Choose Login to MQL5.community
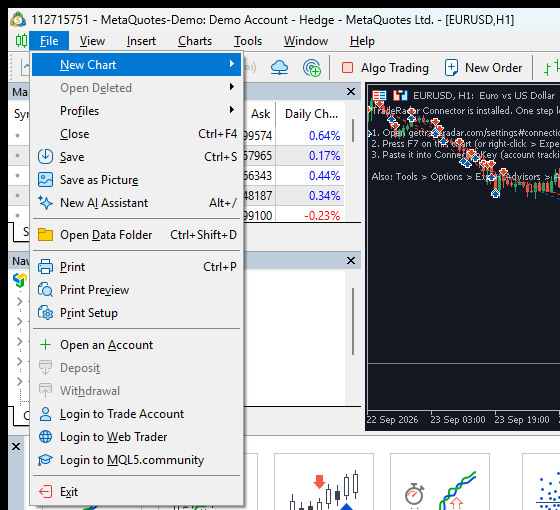This screenshot has width=560, height=510. pyautogui.click(x=136, y=460)
